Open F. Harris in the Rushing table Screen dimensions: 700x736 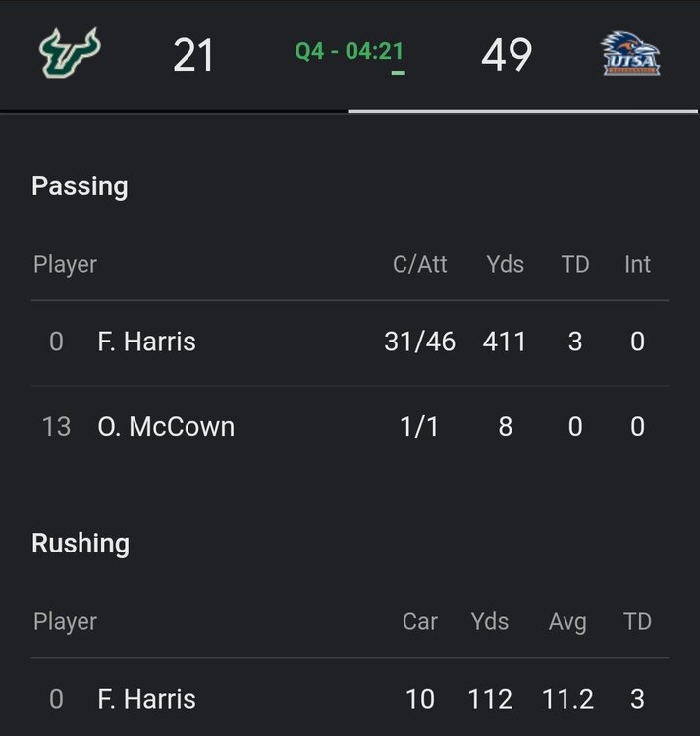147,699
